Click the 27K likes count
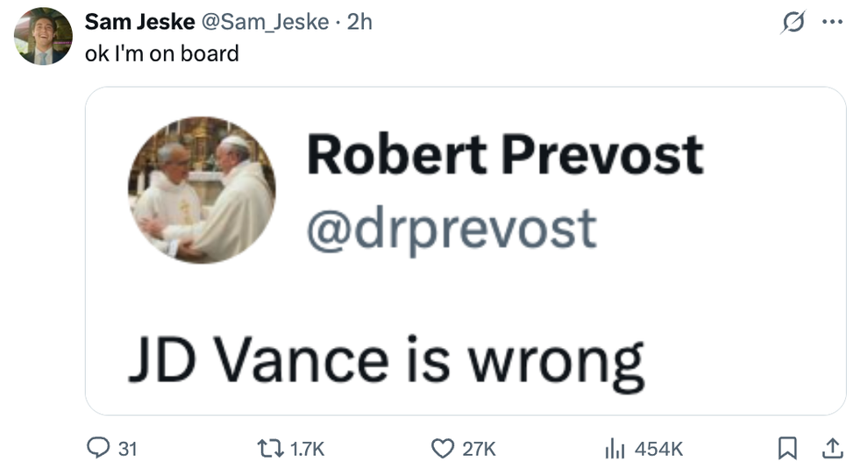868x476 pixels. click(x=479, y=449)
